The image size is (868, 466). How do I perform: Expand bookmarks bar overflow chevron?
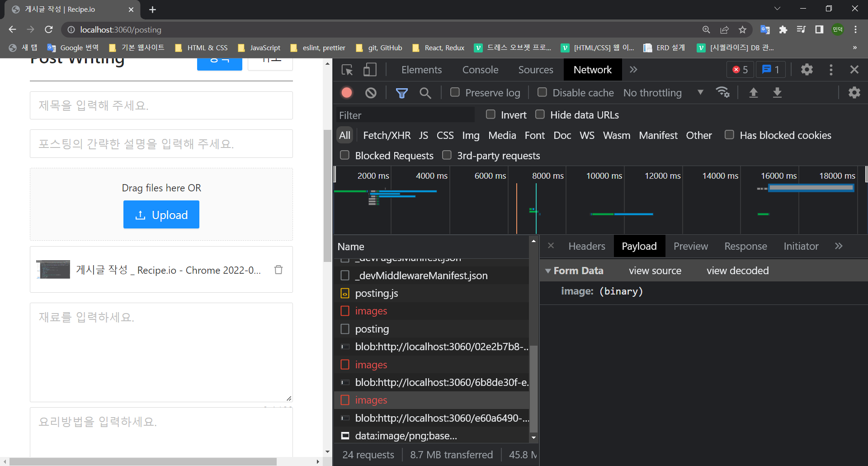pyautogui.click(x=854, y=48)
